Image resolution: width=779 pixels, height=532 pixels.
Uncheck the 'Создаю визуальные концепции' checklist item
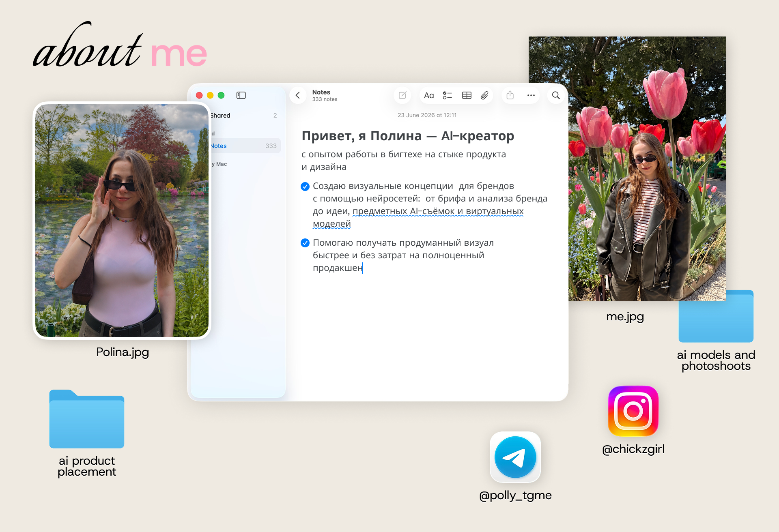click(305, 187)
